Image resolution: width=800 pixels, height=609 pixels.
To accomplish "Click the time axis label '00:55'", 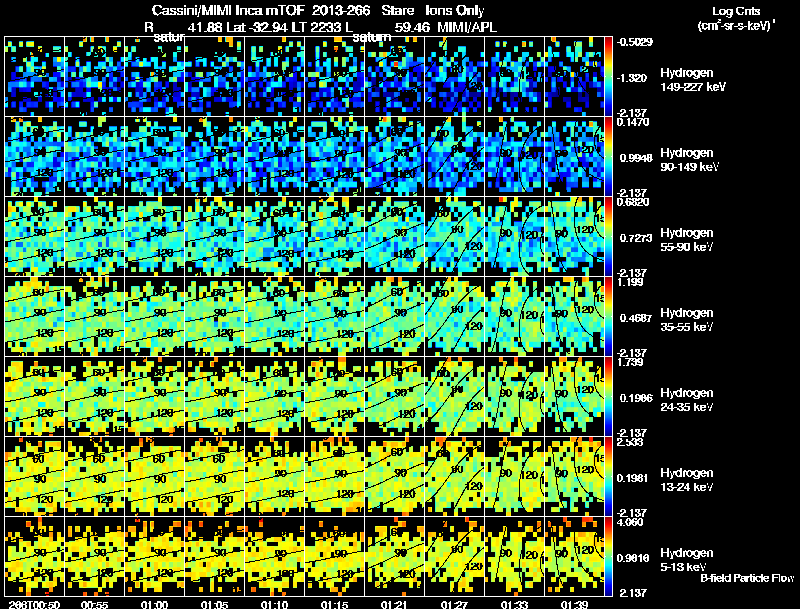I will click(x=94, y=604).
